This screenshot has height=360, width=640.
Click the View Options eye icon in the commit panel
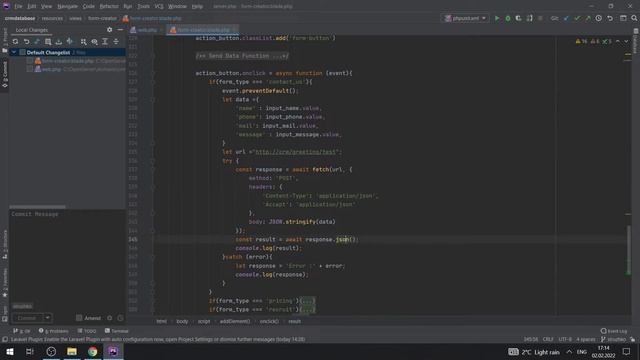(94, 42)
